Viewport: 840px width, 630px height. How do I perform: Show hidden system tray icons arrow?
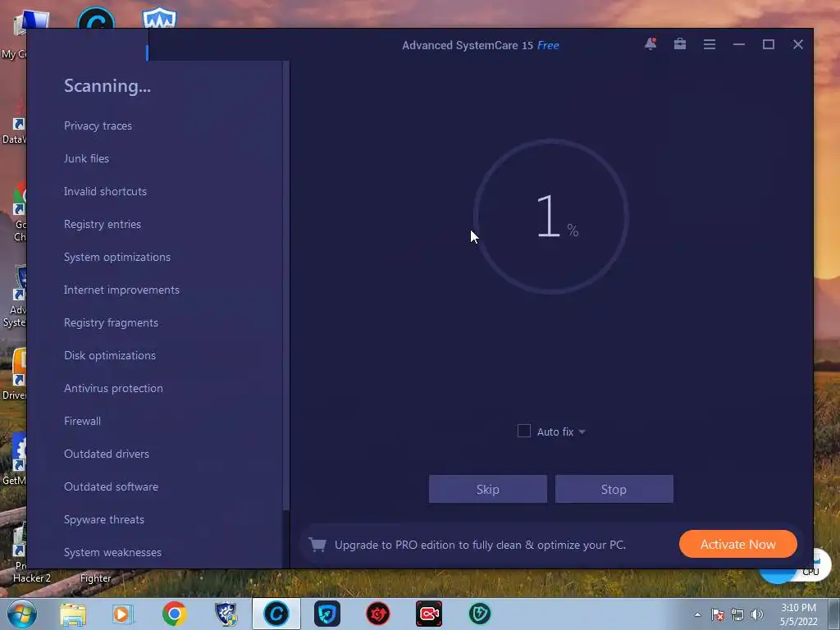click(x=697, y=614)
